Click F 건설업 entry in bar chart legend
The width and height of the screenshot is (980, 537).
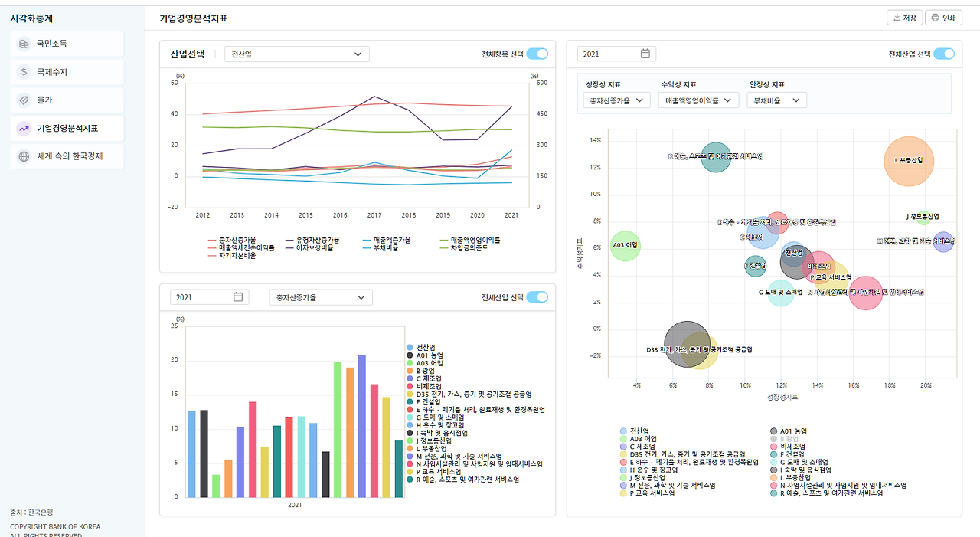[x=423, y=401]
